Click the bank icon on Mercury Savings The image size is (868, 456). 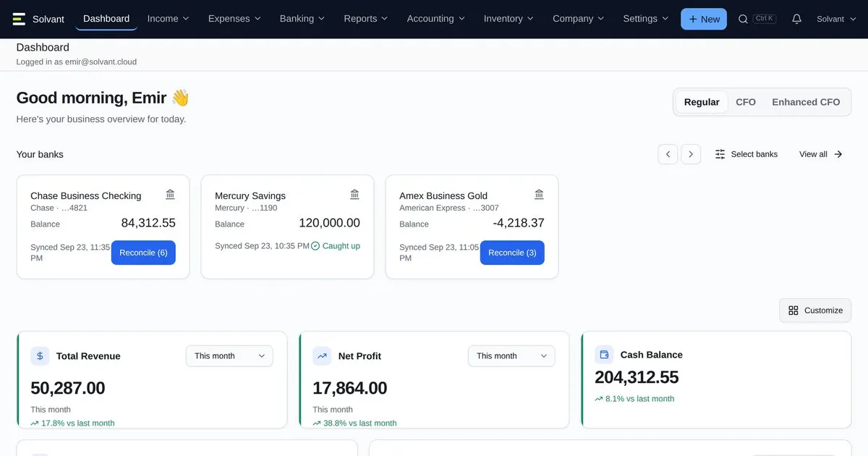tap(354, 194)
